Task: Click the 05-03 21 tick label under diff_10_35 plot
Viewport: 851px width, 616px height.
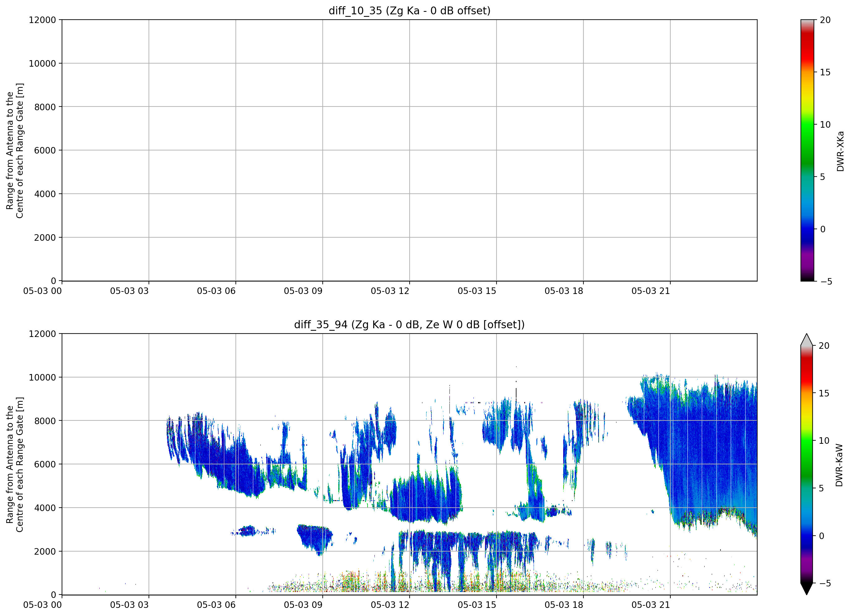Action: [x=651, y=291]
